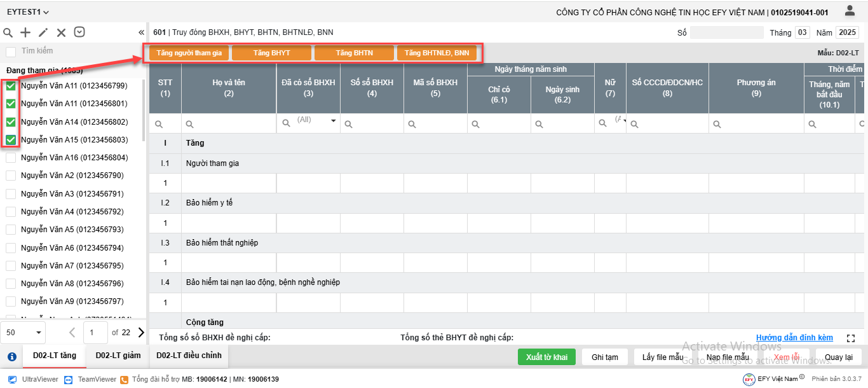The image size is (868, 388).
Task: Open the user account icon
Action: coord(850,11)
